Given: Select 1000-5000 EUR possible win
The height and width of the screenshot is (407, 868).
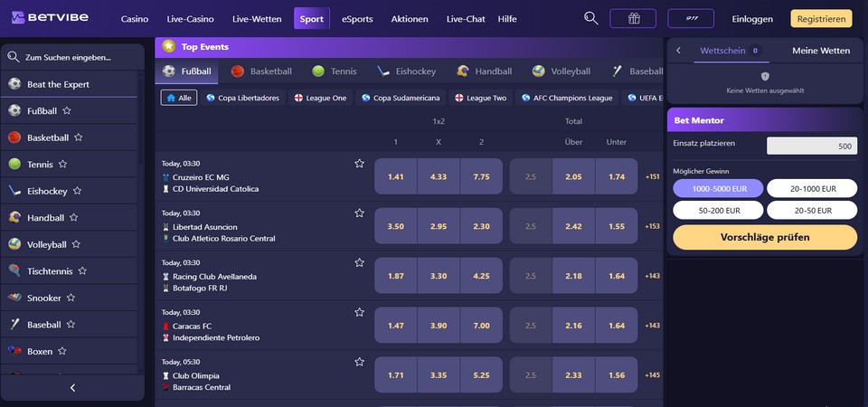Looking at the screenshot, I should click(718, 188).
